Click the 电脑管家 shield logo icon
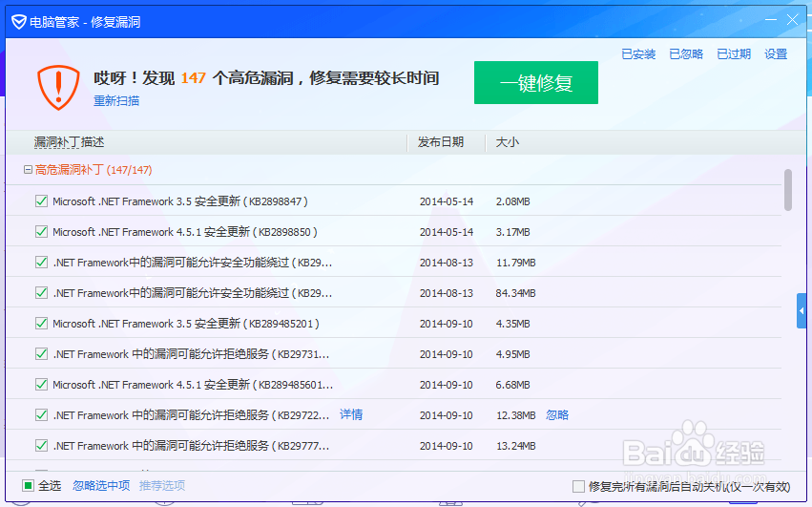Image resolution: width=812 pixels, height=507 pixels. [x=19, y=22]
